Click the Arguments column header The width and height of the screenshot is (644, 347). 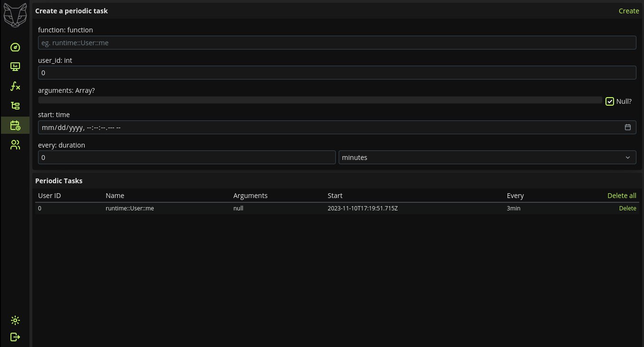250,196
